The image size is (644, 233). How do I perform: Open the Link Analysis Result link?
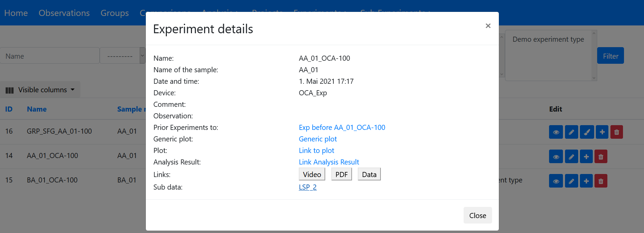pos(329,162)
